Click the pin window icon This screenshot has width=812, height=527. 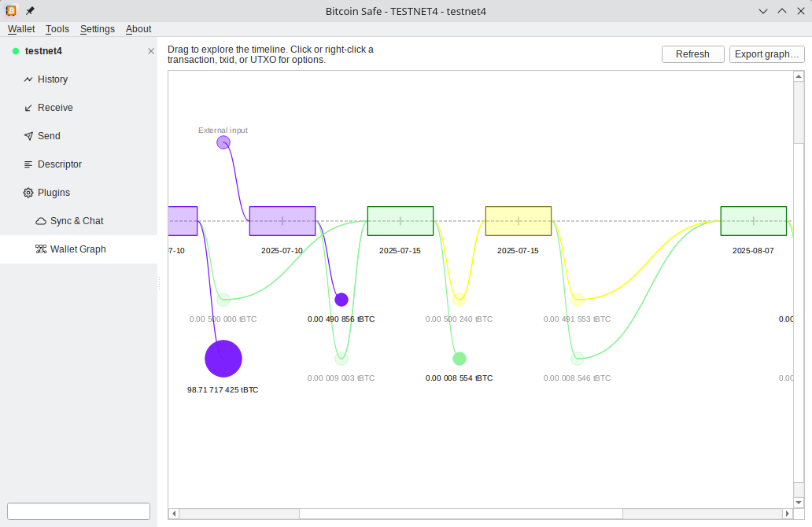(30, 10)
